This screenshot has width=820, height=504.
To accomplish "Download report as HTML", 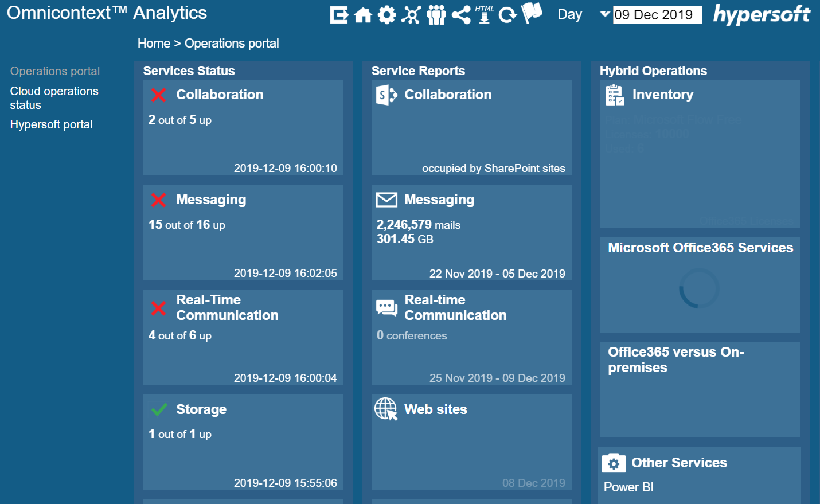I will point(485,14).
